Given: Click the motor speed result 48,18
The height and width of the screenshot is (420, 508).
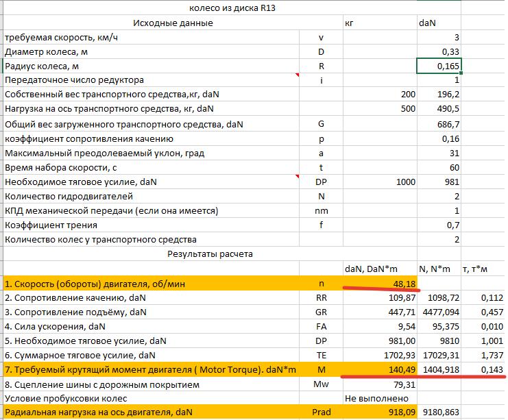Looking at the screenshot, I should tap(379, 283).
